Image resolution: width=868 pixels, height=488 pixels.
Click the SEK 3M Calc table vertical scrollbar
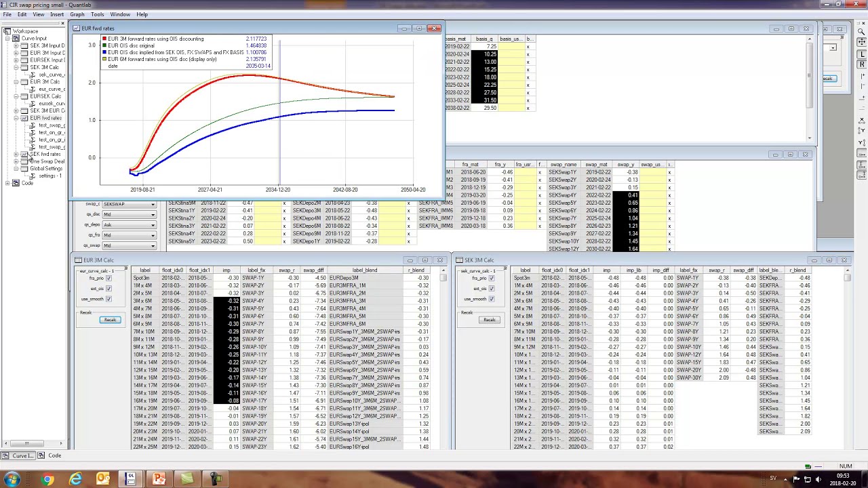point(847,359)
